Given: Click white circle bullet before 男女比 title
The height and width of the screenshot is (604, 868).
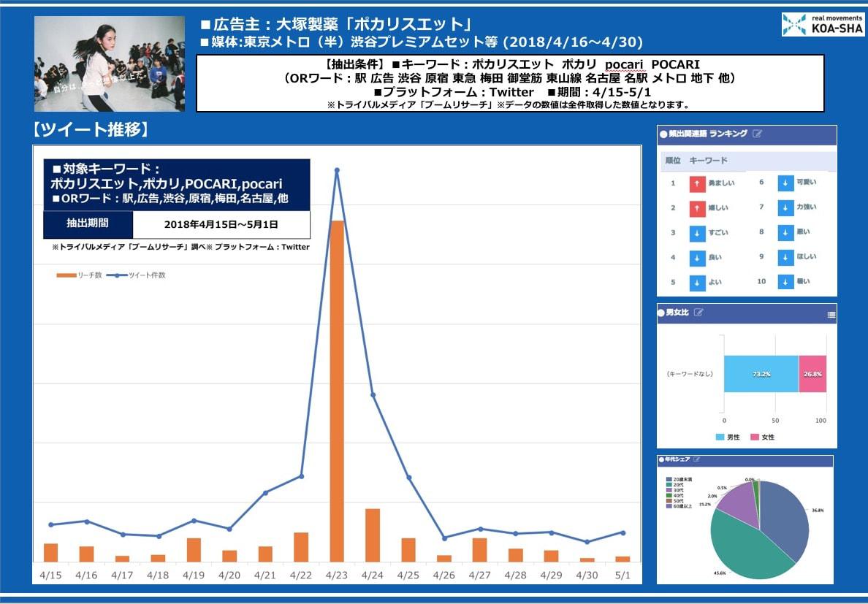Looking at the screenshot, I should click(661, 313).
